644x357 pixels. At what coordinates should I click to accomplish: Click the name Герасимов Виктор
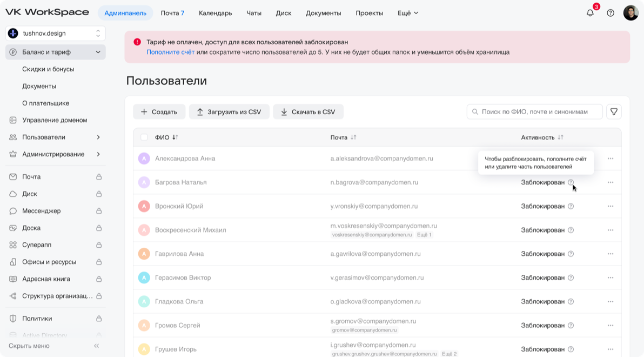click(x=183, y=277)
